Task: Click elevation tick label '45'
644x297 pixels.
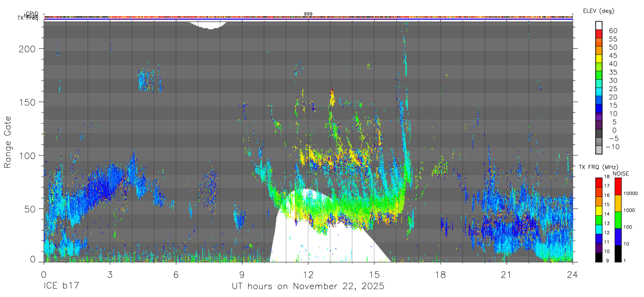Action: click(x=613, y=56)
